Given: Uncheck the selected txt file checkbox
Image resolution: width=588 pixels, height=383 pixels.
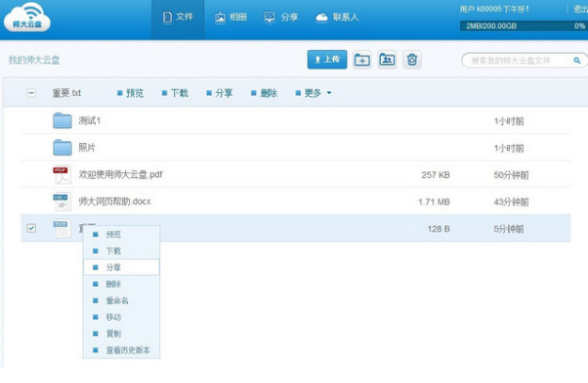Looking at the screenshot, I should coord(31,228).
